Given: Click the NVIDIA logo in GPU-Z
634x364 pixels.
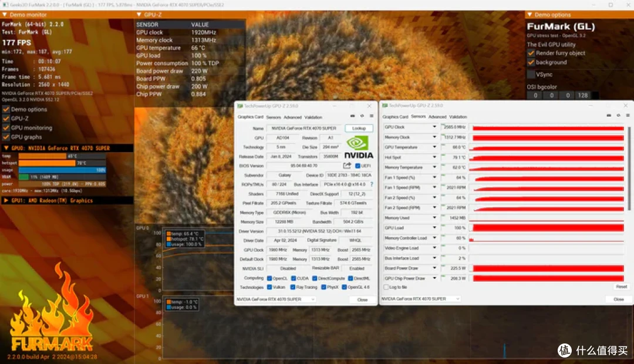Looking at the screenshot, I should (359, 147).
